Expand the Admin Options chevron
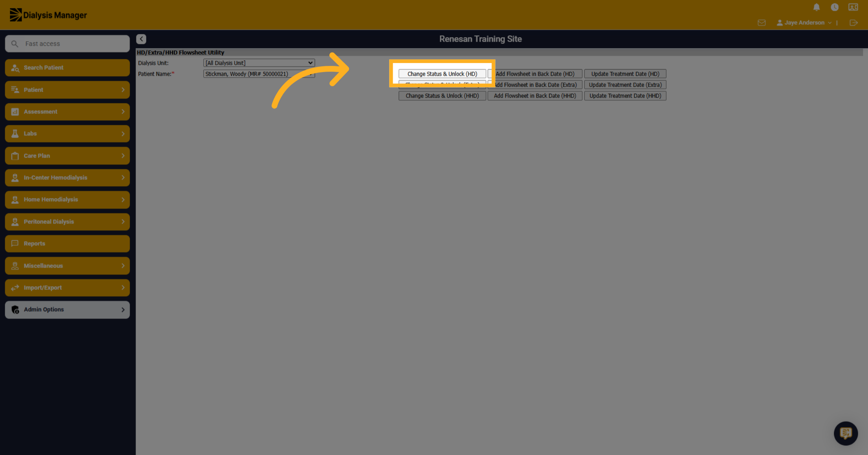 coord(123,310)
